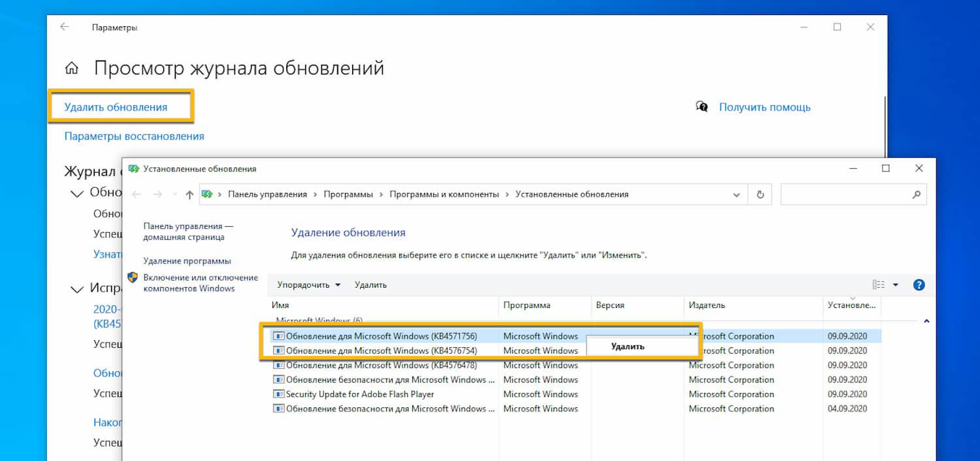
Task: Click the Установленные обновления title bar icon
Action: click(x=134, y=168)
